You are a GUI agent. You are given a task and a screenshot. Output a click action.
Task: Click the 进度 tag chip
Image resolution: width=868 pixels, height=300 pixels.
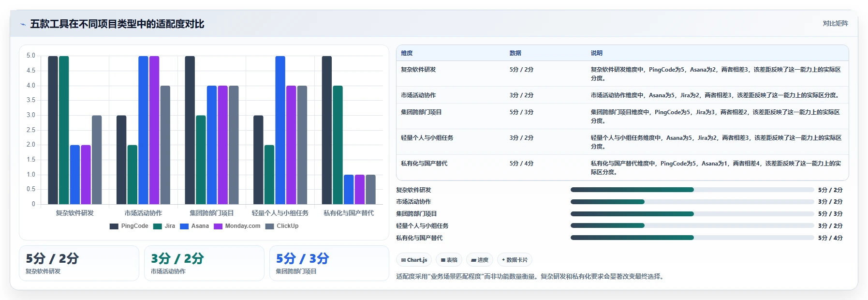pyautogui.click(x=480, y=260)
